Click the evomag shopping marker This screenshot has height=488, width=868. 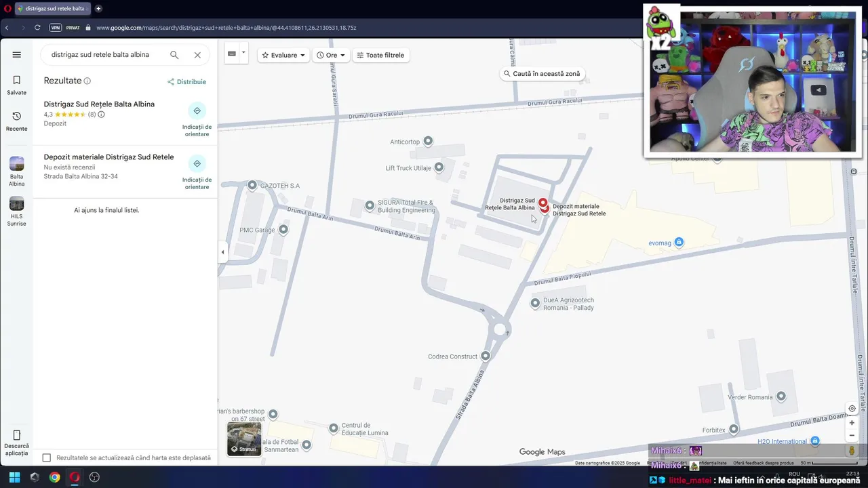tap(679, 242)
